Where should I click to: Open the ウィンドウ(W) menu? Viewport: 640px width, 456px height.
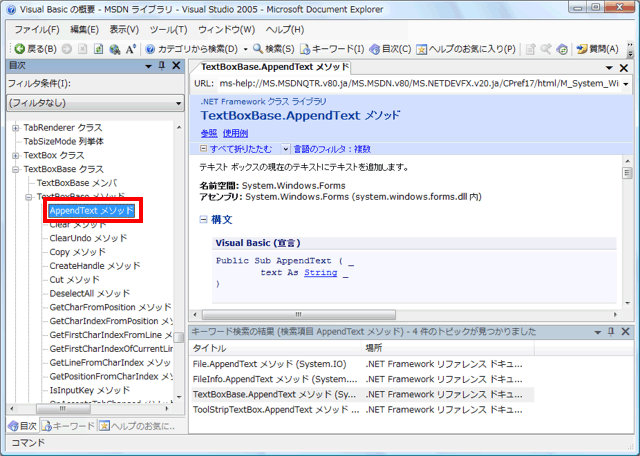pos(227,29)
